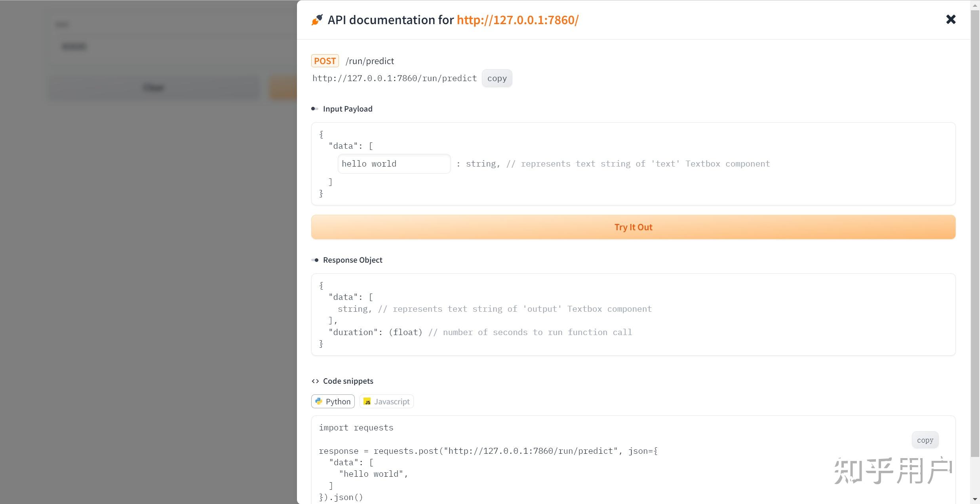Select the Python logo icon
Image resolution: width=980 pixels, height=504 pixels.
click(x=319, y=401)
